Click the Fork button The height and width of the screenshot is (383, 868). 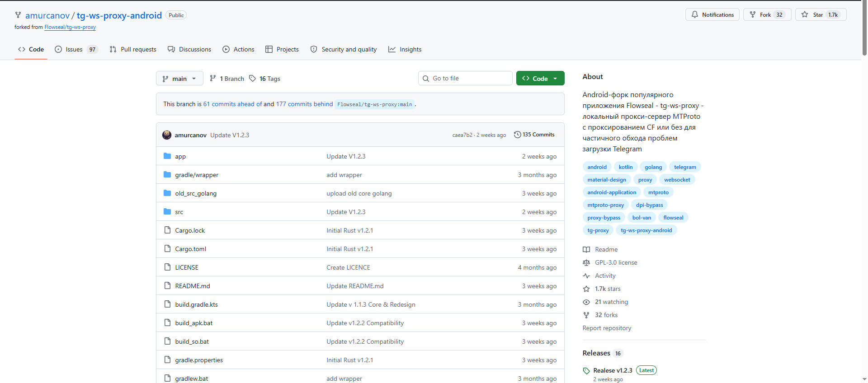pyautogui.click(x=767, y=14)
